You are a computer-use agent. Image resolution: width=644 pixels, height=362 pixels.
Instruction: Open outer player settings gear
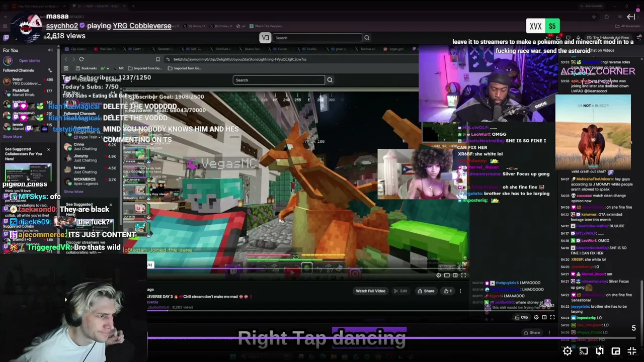(x=567, y=351)
